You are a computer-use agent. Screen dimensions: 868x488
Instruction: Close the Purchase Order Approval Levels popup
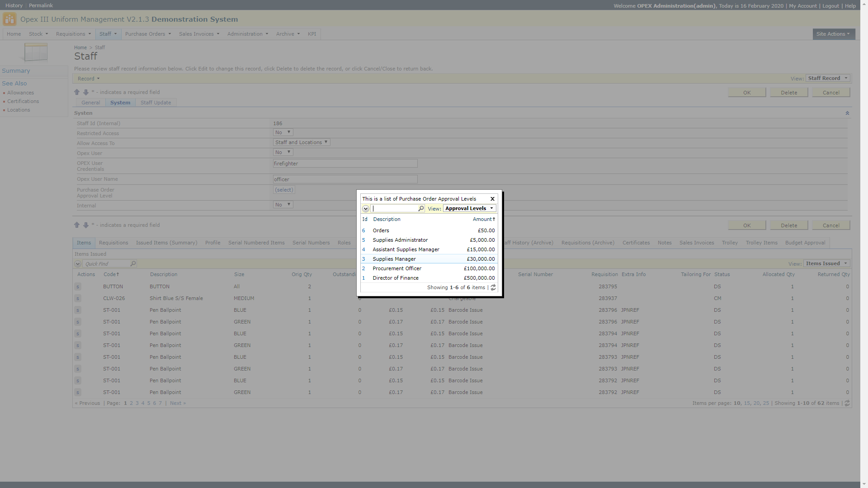pyautogui.click(x=492, y=199)
